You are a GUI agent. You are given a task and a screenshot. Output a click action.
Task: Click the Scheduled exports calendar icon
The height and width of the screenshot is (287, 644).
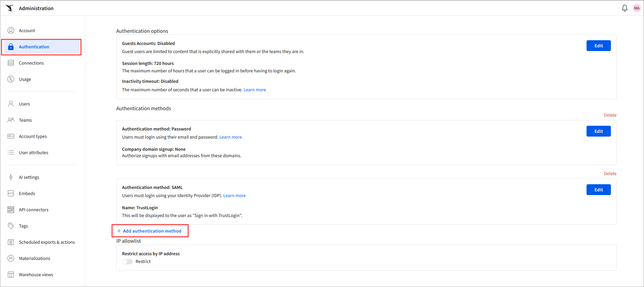11,242
